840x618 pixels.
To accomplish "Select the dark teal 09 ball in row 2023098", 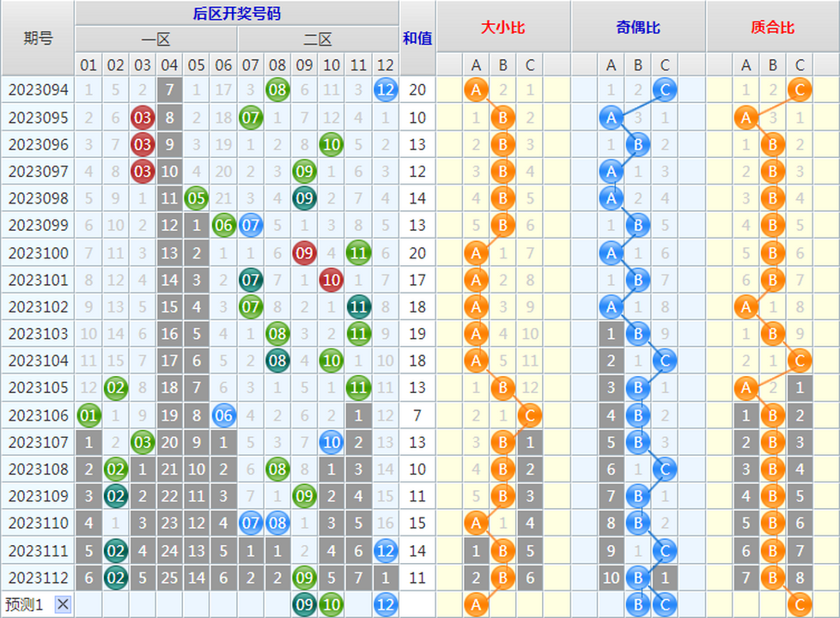I will (x=304, y=198).
